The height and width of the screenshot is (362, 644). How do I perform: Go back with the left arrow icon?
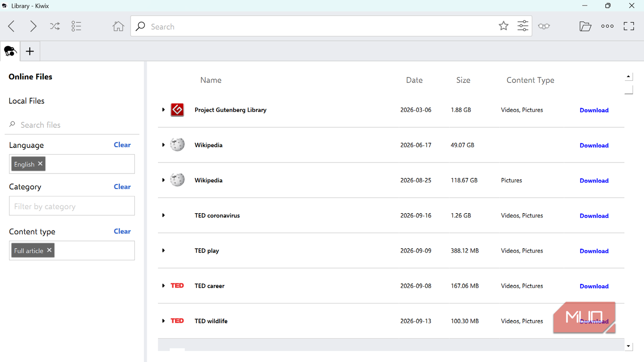11,26
